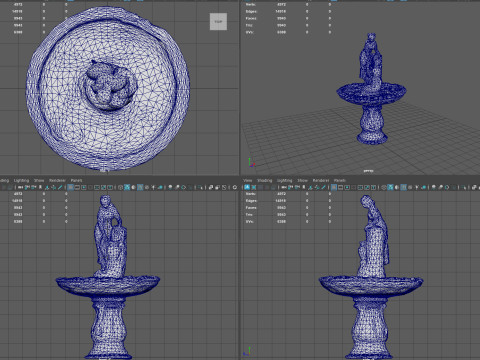Open Panels menu of bottom-left viewport
The image size is (480, 360).
76,180
